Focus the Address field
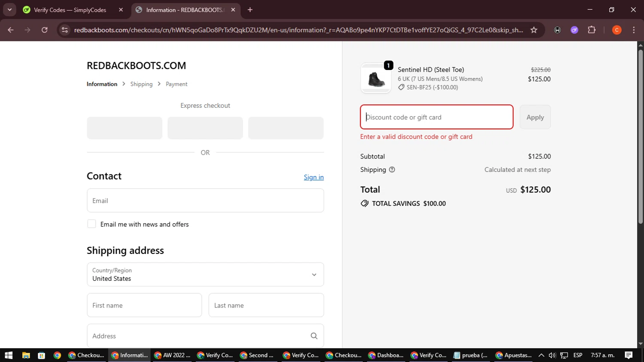Image resolution: width=644 pixels, height=362 pixels. pyautogui.click(x=205, y=336)
